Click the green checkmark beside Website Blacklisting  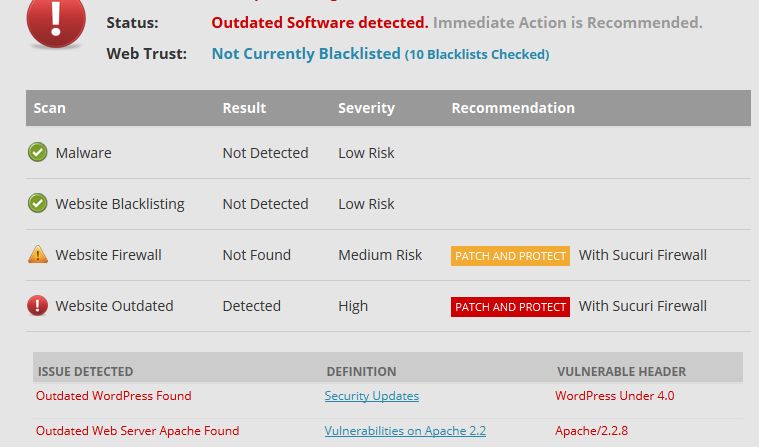tap(37, 203)
